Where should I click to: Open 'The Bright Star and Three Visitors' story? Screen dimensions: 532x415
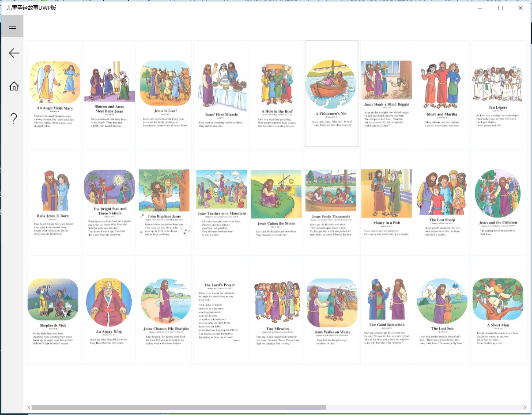click(x=109, y=202)
